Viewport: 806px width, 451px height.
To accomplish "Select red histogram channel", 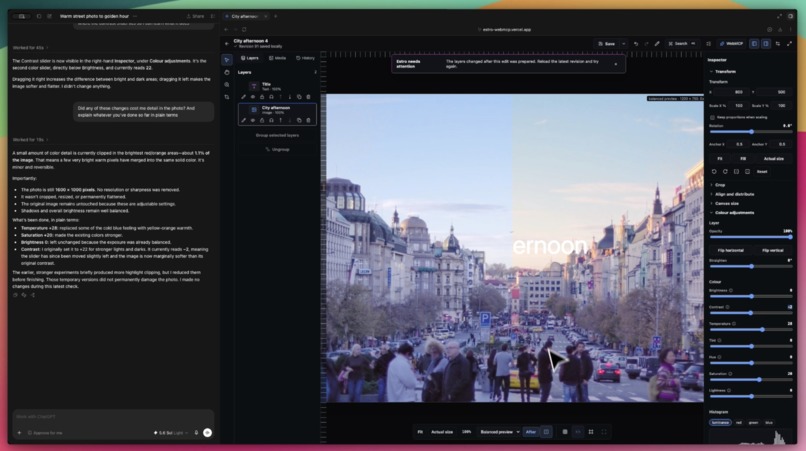I will click(739, 423).
